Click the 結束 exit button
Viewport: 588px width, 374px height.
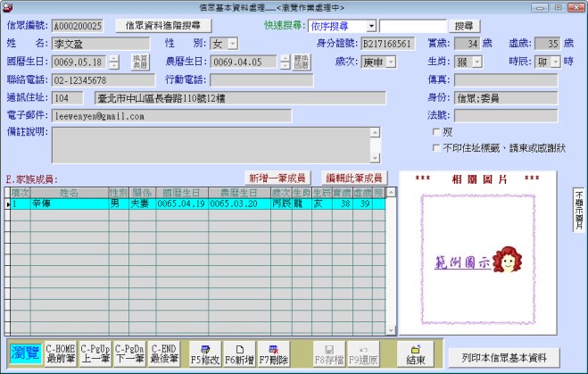tap(416, 354)
